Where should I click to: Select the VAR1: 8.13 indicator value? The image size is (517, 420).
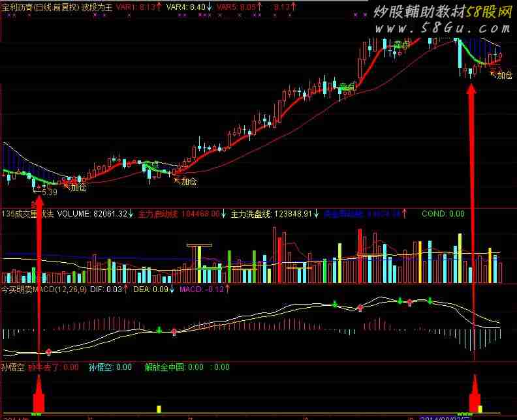tap(139, 7)
